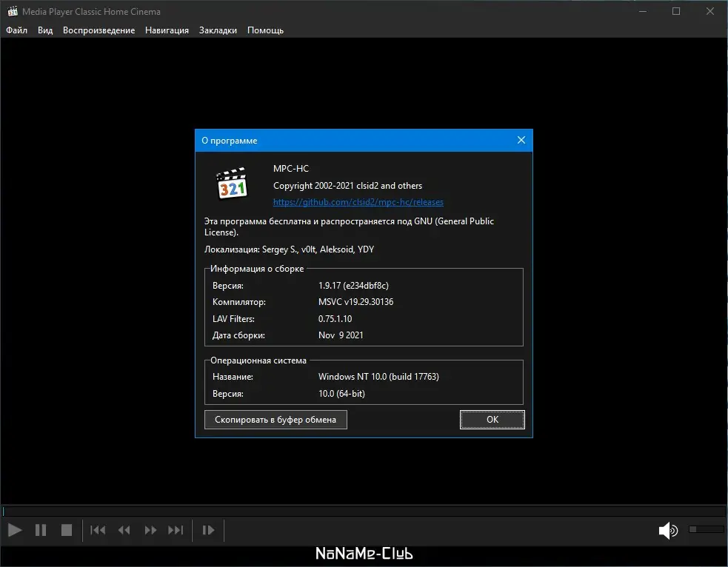Viewport: 728px width, 567px height.
Task: Click OK in the О программе dialog
Action: point(492,420)
